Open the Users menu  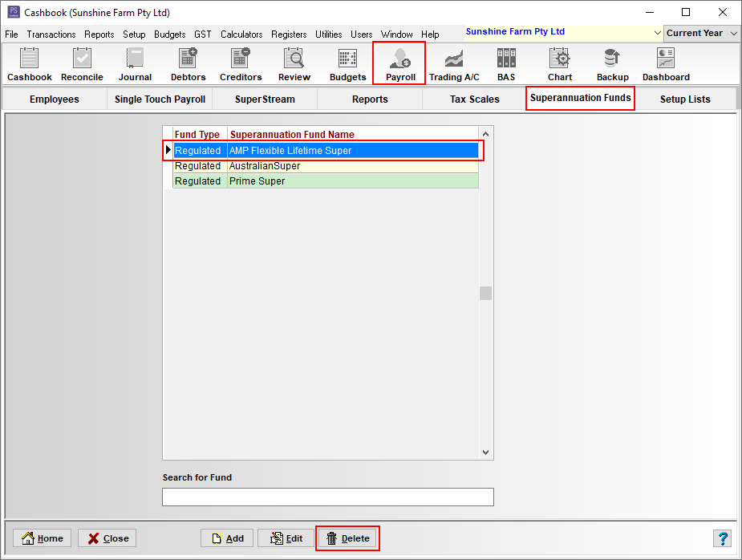[362, 34]
